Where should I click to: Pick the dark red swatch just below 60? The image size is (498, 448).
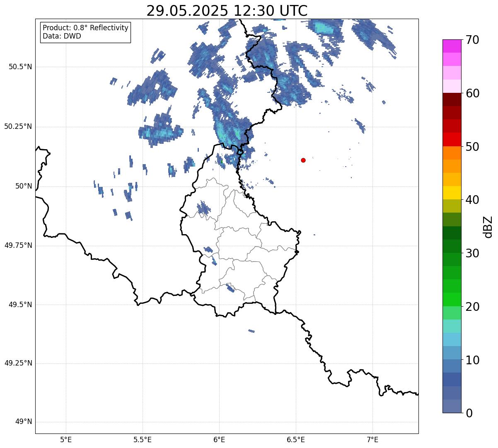[x=452, y=99]
